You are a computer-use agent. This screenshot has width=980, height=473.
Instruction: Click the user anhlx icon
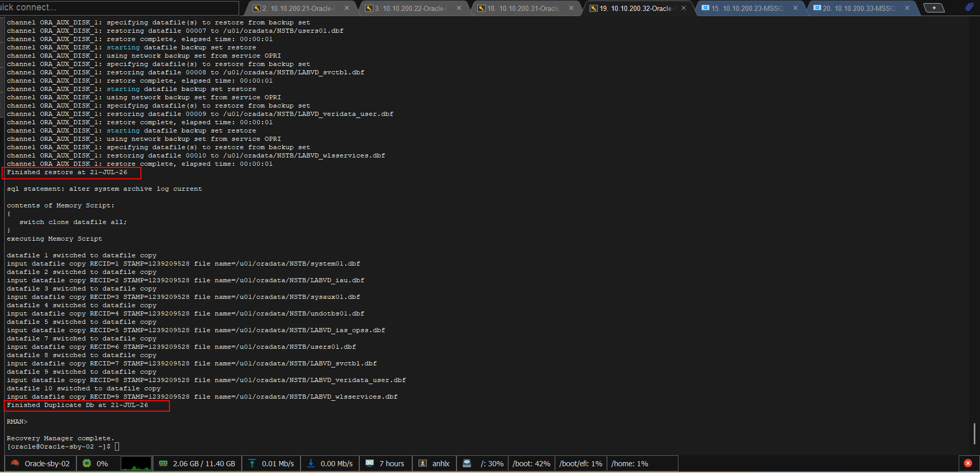pos(423,463)
